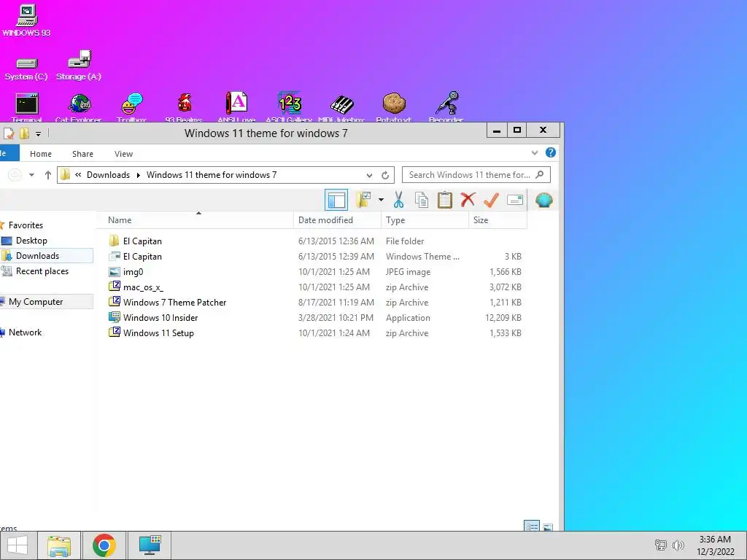Sort by the Type column header

tap(425, 220)
